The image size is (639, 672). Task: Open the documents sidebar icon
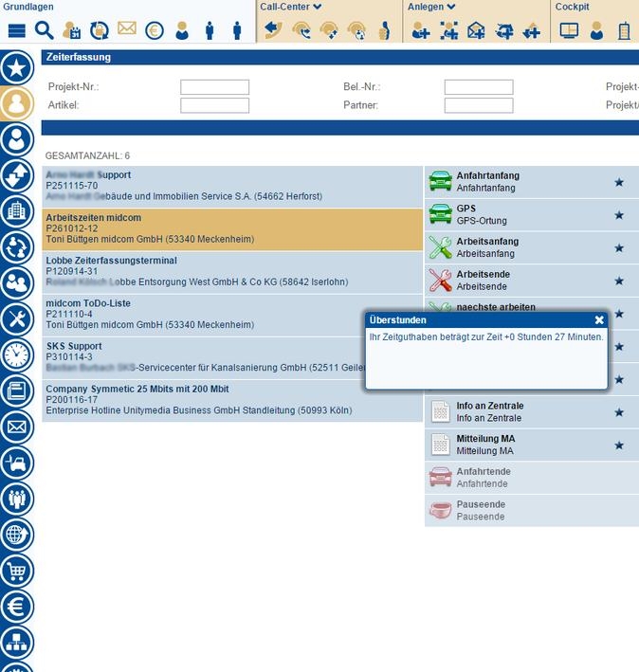(17, 390)
